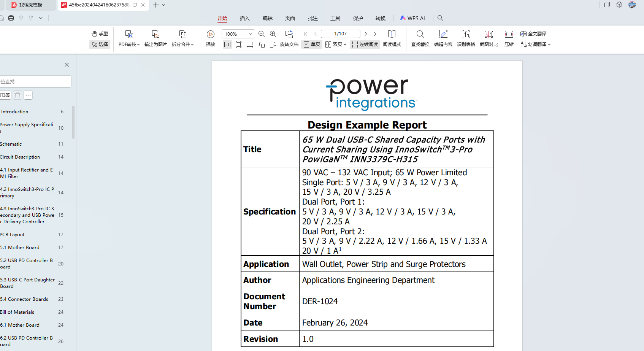Click the fit width icon
Viewport: 644px width, 351px height.
click(x=250, y=44)
